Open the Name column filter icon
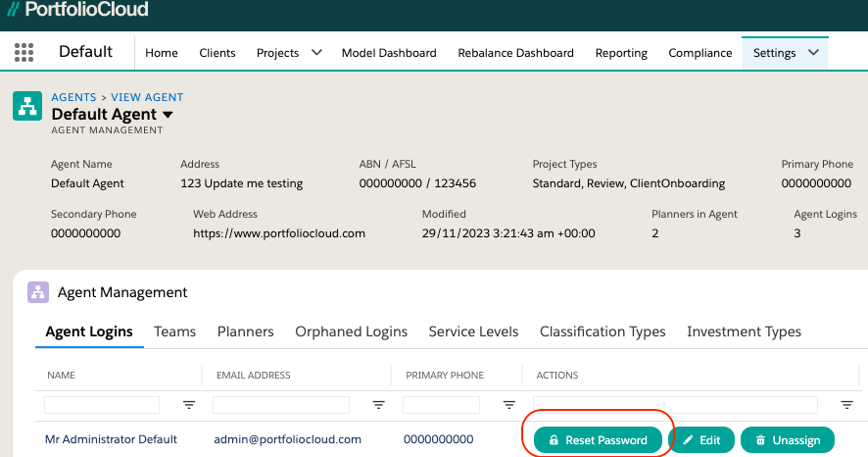 coord(189,405)
